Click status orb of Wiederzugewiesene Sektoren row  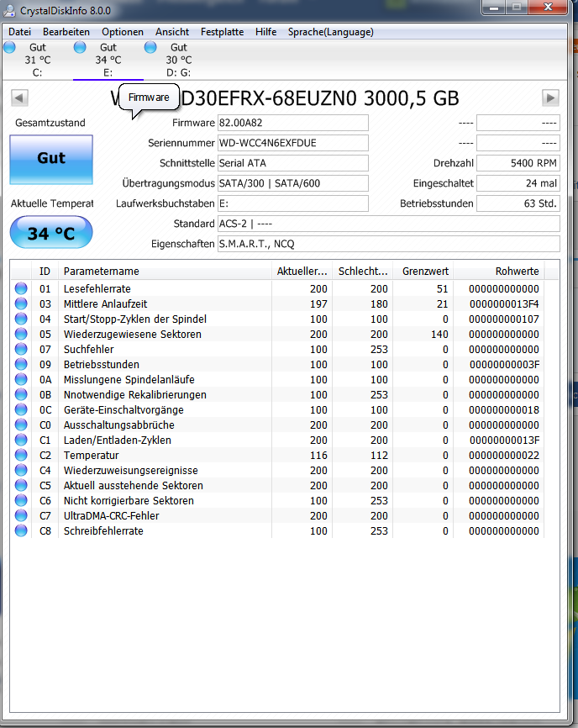pyautogui.click(x=21, y=334)
